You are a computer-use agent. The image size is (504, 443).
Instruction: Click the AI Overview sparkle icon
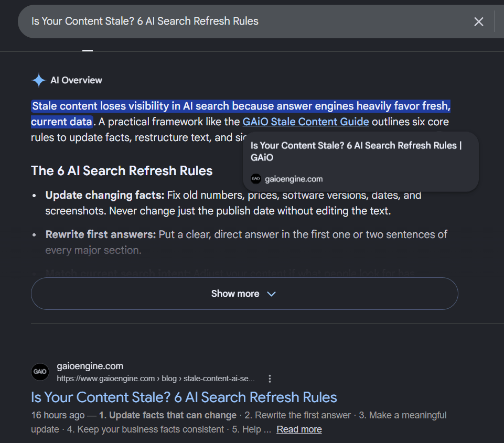(39, 80)
